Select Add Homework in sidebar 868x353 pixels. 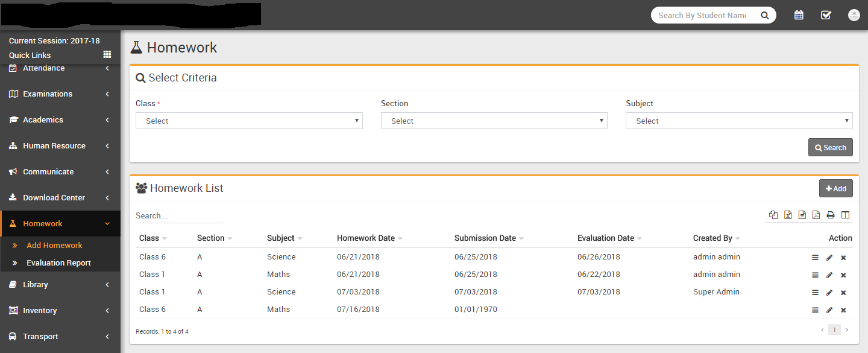pos(54,246)
